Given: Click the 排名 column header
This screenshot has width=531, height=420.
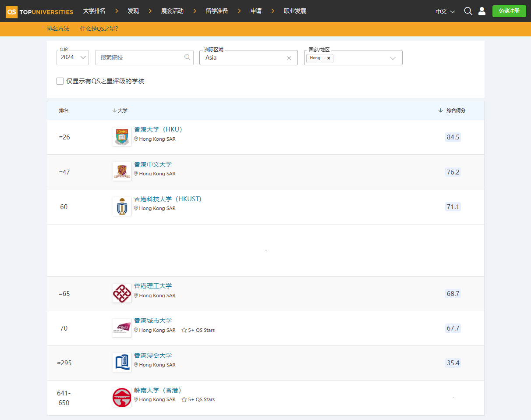Looking at the screenshot, I should click(64, 110).
